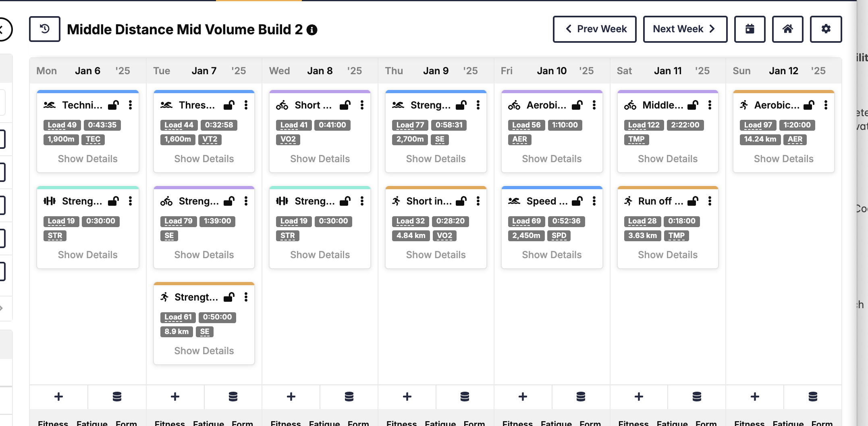This screenshot has width=868, height=426.
Task: Go to Prev Week
Action: click(x=595, y=29)
